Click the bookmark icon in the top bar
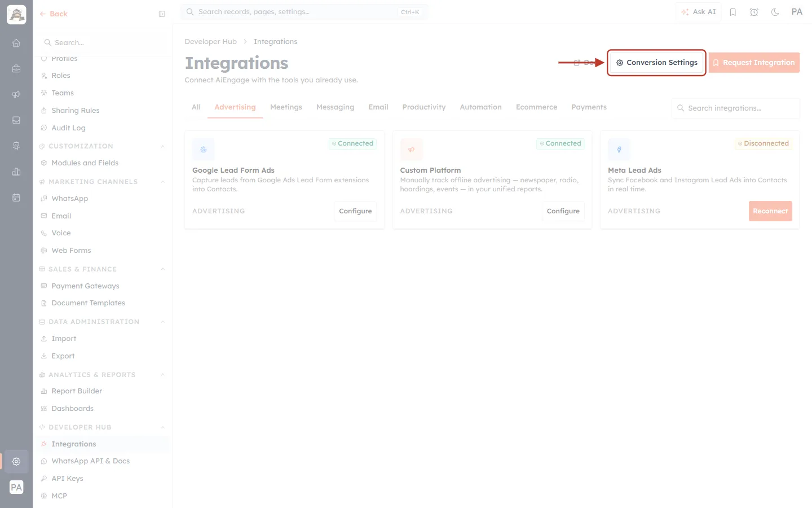Screen dimensions: 812x508 733,12
